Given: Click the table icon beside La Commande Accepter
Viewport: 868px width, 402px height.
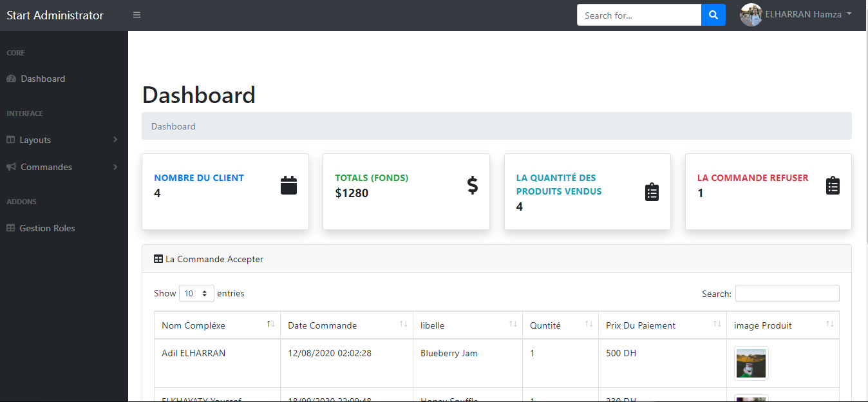Looking at the screenshot, I should click(x=158, y=258).
